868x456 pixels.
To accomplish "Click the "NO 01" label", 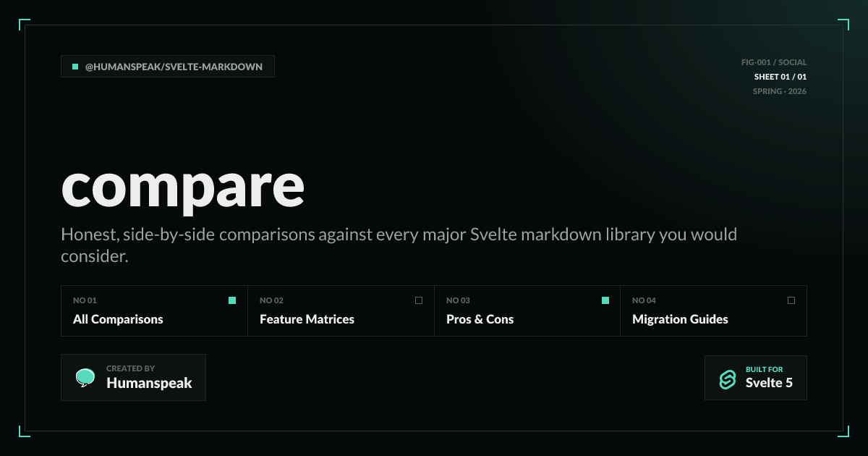I will (85, 300).
